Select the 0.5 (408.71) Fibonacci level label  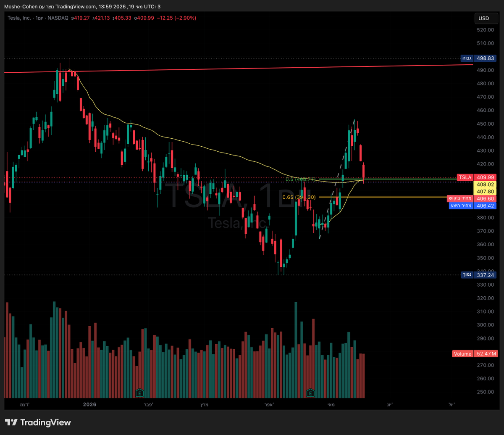(x=301, y=179)
